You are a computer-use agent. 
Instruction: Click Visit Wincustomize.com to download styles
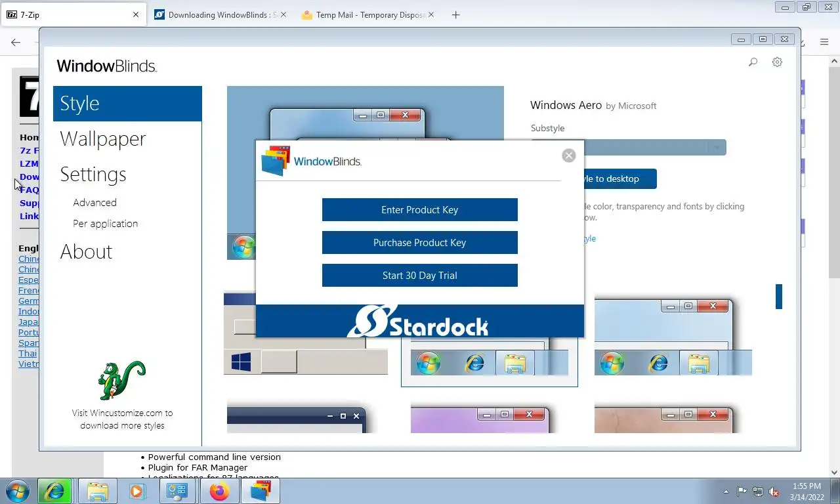122,419
